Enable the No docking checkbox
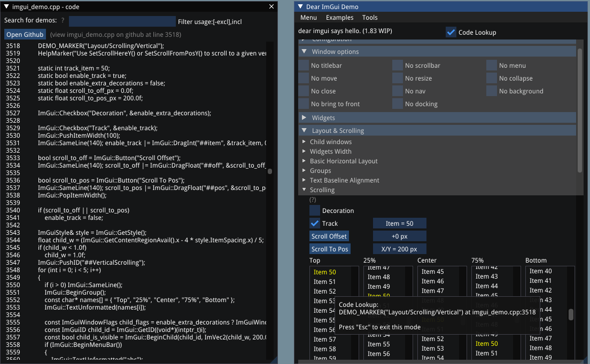The width and height of the screenshot is (590, 364). [398, 104]
